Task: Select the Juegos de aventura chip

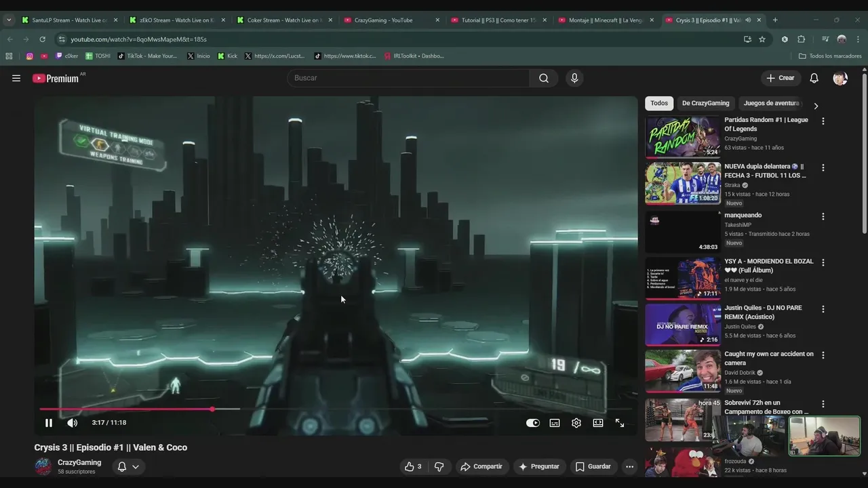Action: pyautogui.click(x=771, y=103)
